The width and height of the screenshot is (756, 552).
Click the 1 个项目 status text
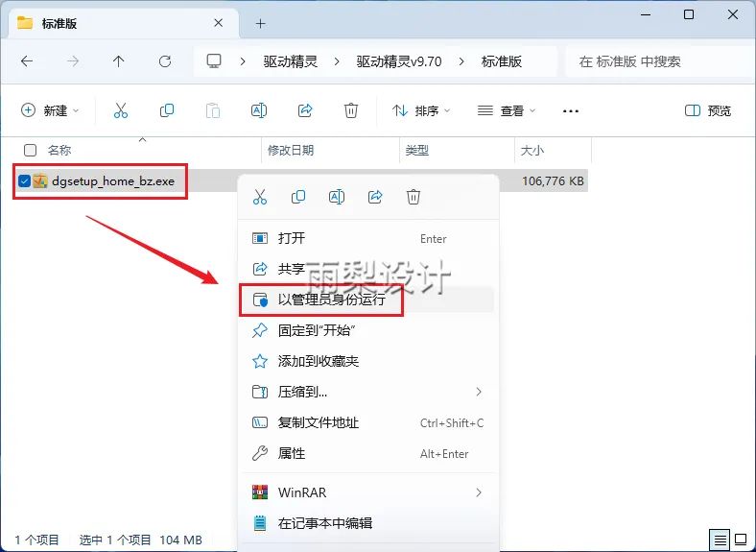tap(37, 540)
